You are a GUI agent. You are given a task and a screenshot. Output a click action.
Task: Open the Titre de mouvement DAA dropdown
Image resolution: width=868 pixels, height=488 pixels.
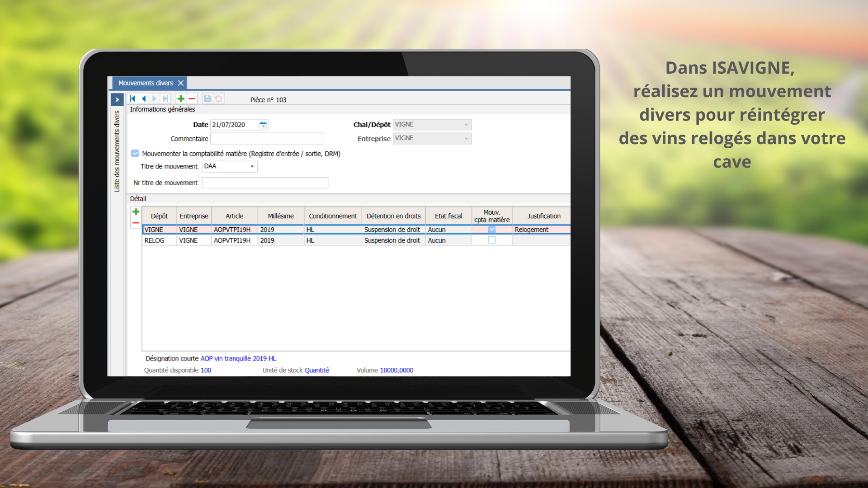point(230,166)
